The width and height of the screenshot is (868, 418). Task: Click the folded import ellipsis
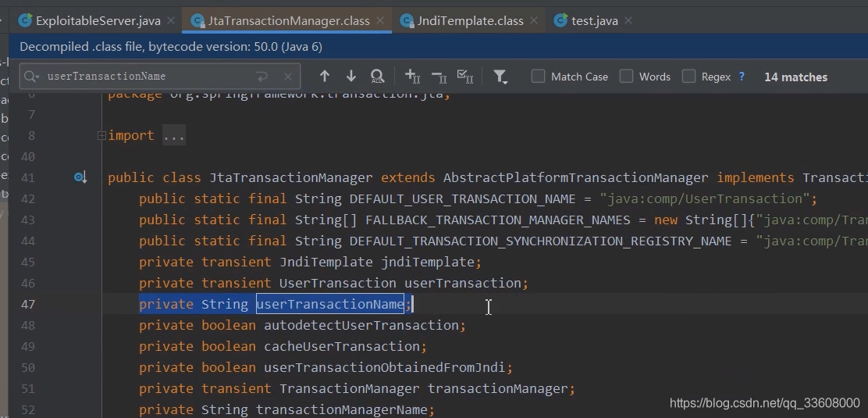174,136
